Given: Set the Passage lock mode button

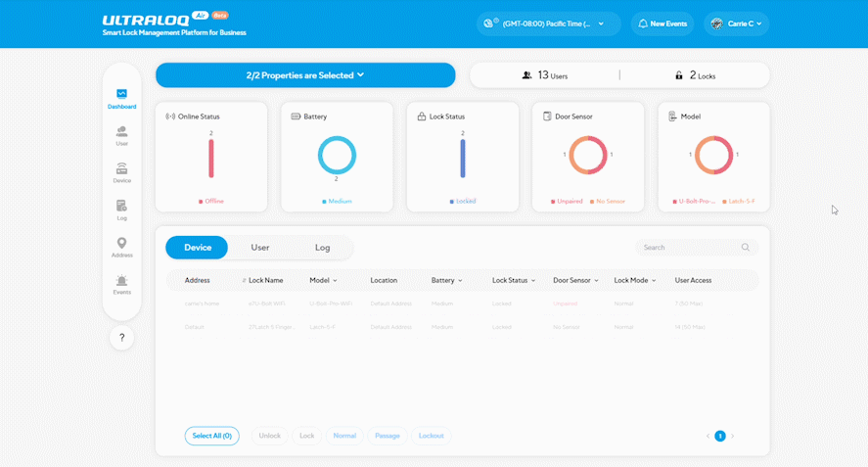Looking at the screenshot, I should click(x=387, y=436).
